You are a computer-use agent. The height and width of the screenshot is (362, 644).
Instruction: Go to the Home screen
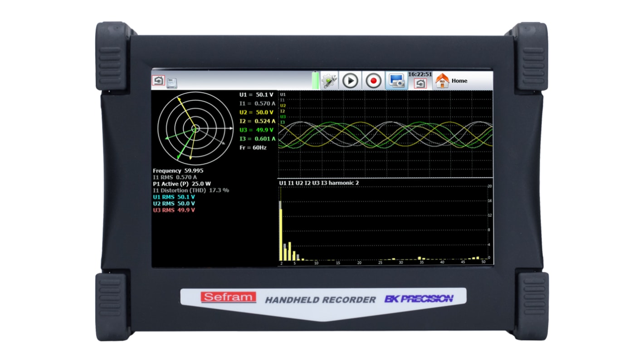[x=459, y=81]
